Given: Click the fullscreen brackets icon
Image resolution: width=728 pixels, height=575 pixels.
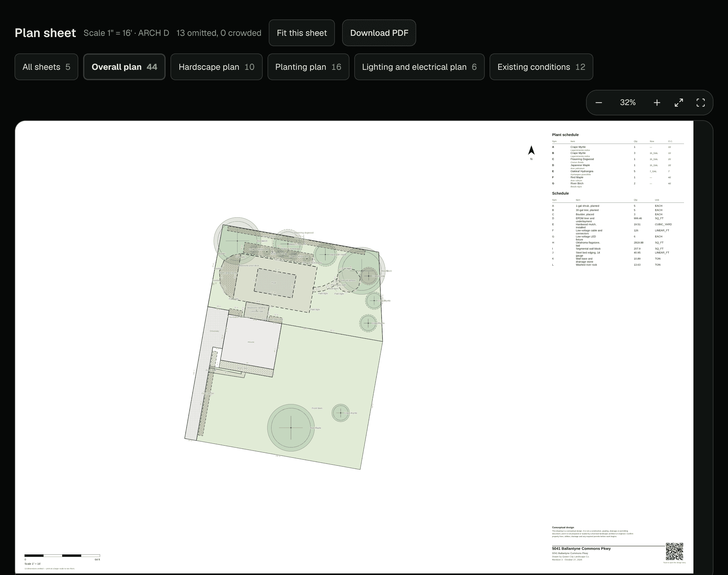Looking at the screenshot, I should (x=700, y=103).
